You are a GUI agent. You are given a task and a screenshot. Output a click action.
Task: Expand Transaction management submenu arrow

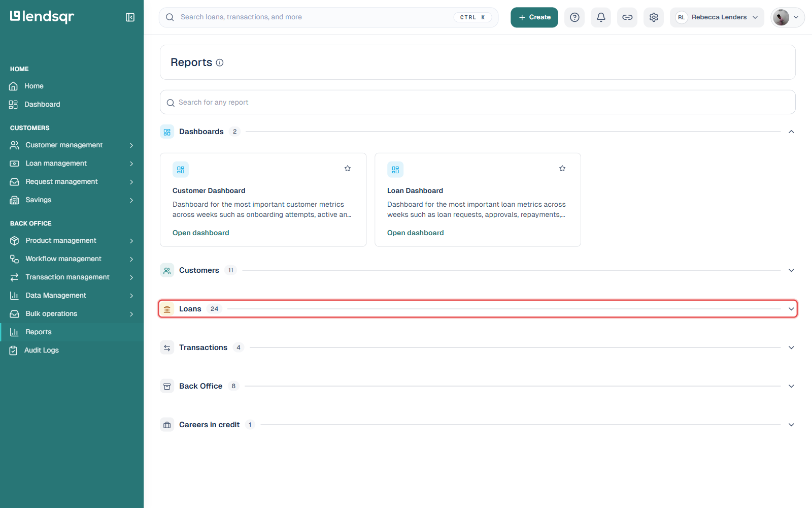(x=131, y=277)
